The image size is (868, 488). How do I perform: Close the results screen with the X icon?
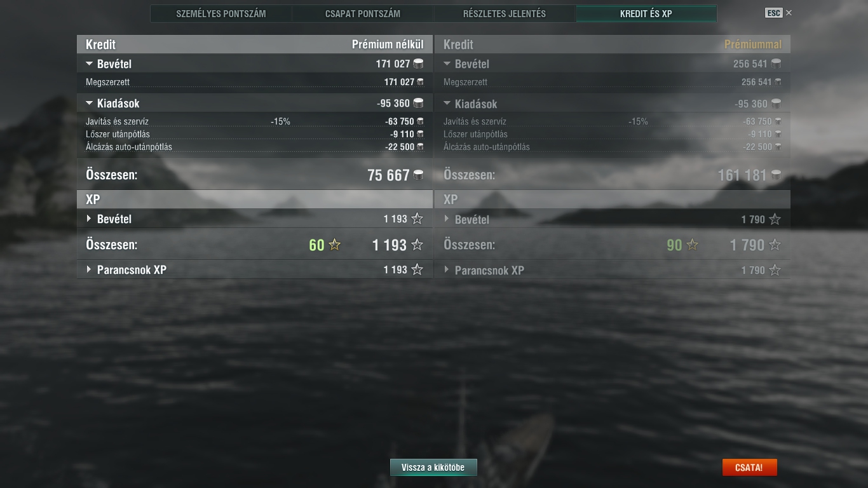click(x=789, y=13)
